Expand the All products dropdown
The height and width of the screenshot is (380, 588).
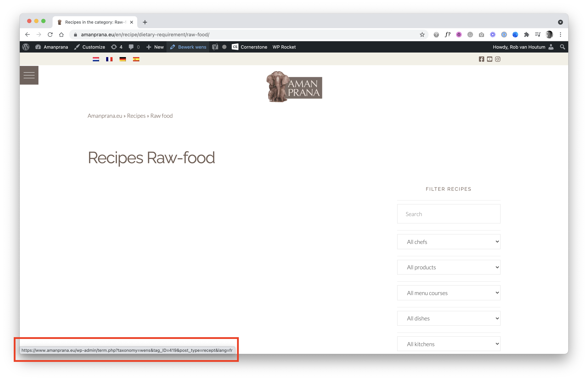448,267
